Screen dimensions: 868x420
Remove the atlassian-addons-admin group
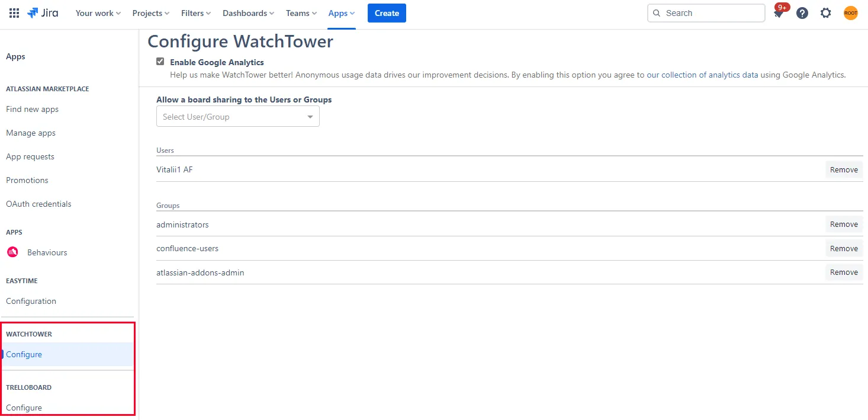[x=844, y=272]
